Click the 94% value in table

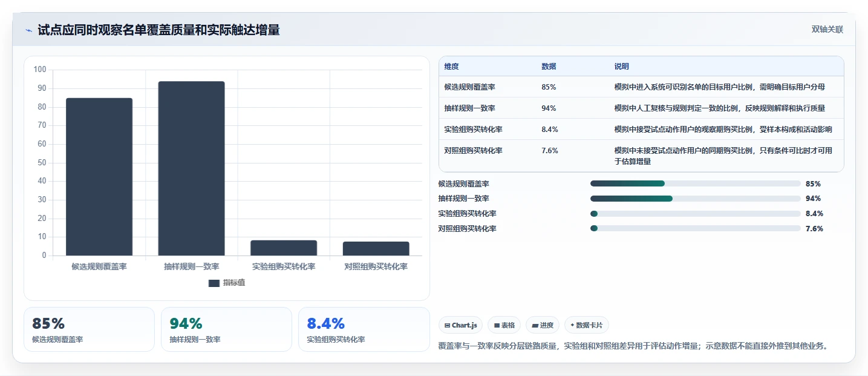[x=549, y=108]
